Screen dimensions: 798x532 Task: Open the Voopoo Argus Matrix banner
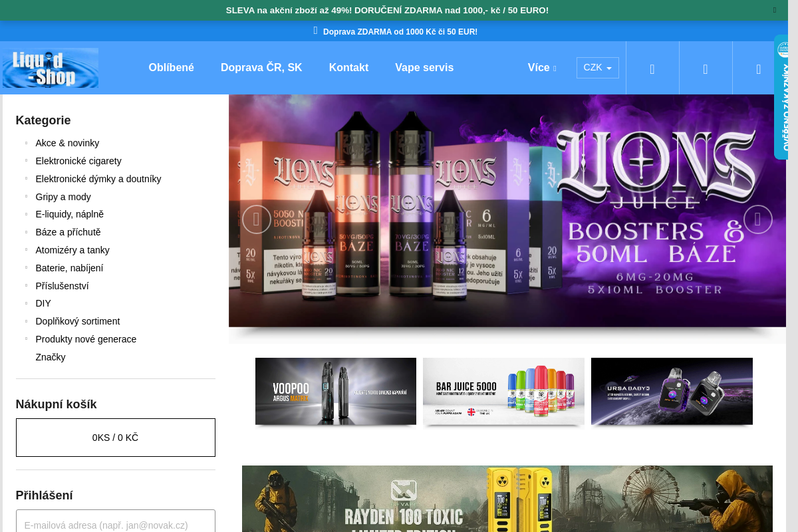click(x=336, y=391)
